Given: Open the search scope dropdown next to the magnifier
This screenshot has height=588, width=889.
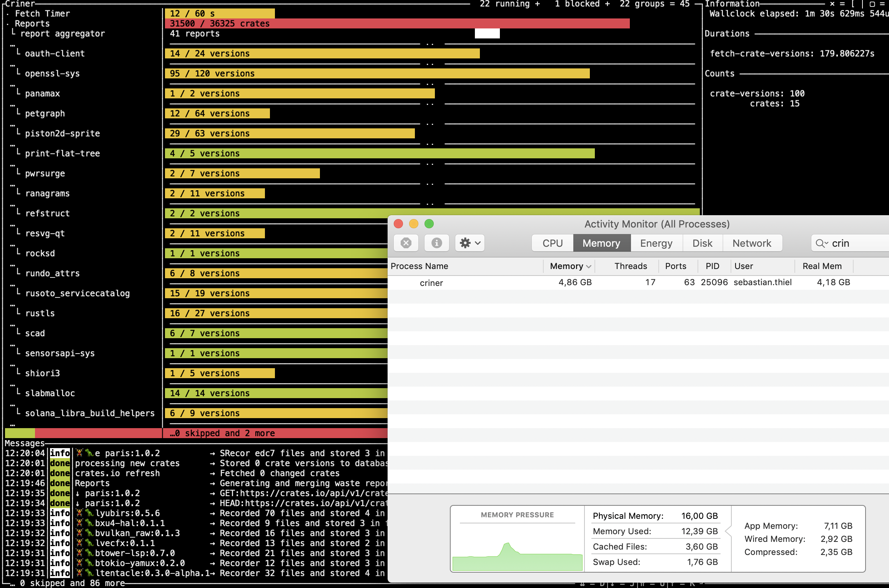Looking at the screenshot, I should [826, 244].
